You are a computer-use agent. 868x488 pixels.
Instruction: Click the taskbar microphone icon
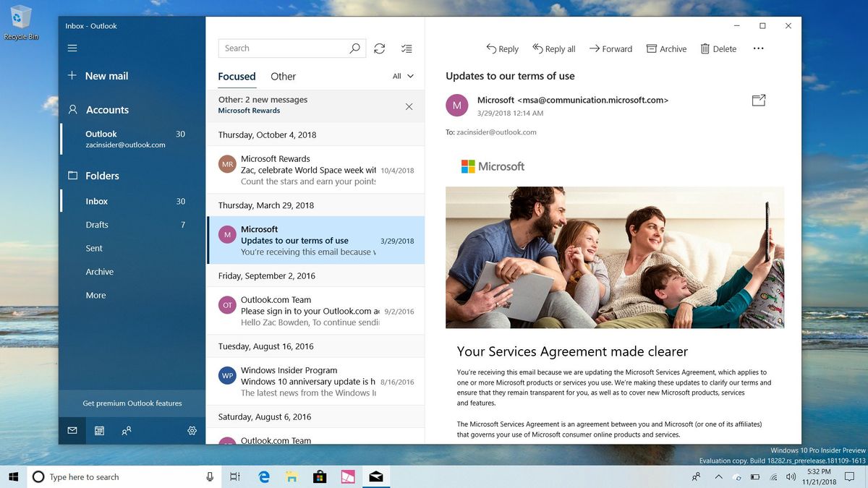(x=210, y=476)
